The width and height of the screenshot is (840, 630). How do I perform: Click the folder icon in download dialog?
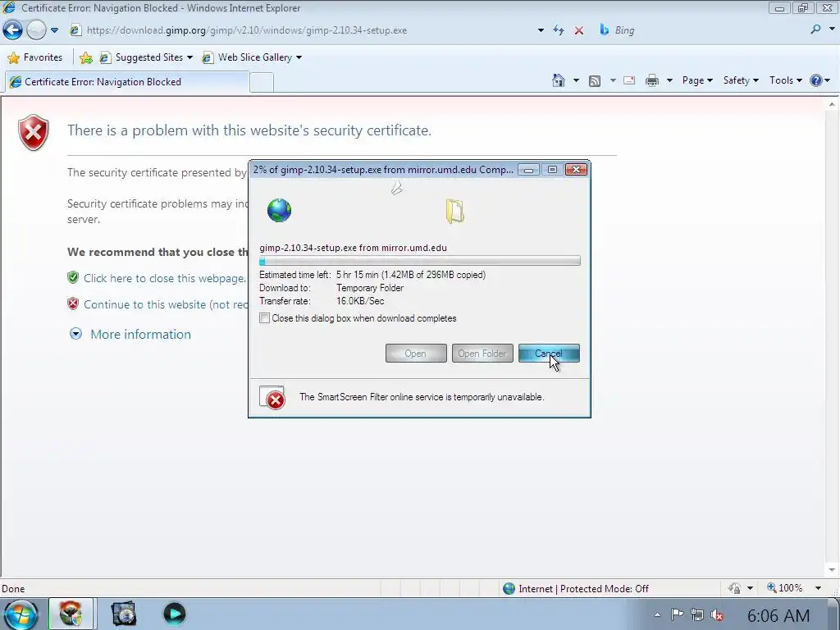point(454,211)
